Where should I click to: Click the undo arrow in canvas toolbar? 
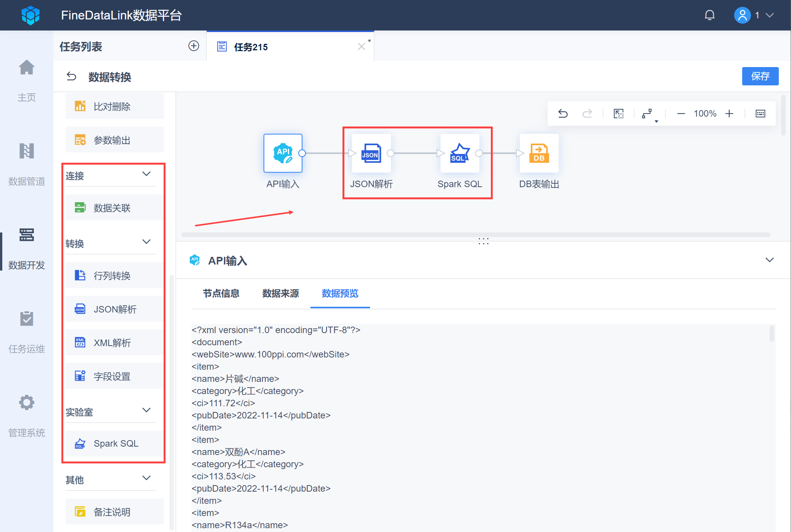coord(563,114)
